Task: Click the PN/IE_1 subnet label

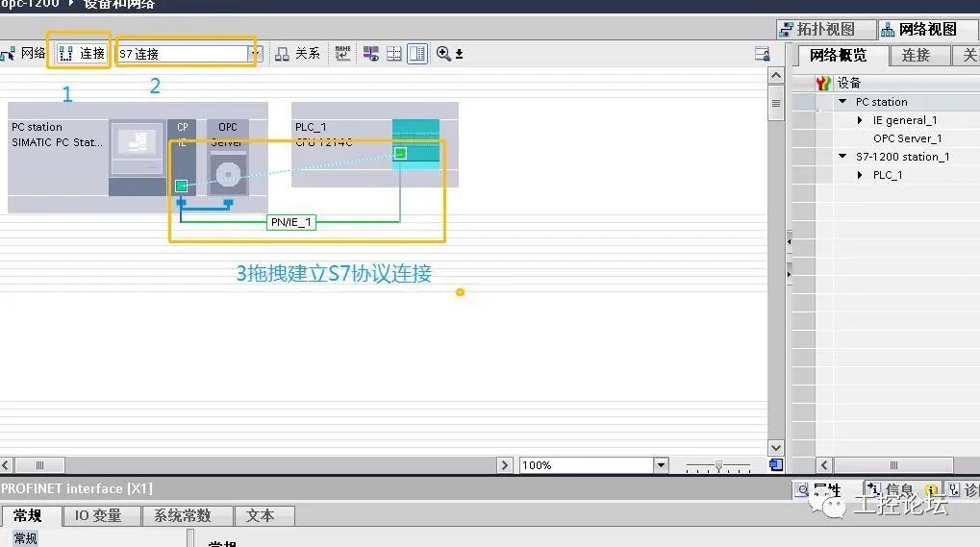Action: [x=291, y=222]
